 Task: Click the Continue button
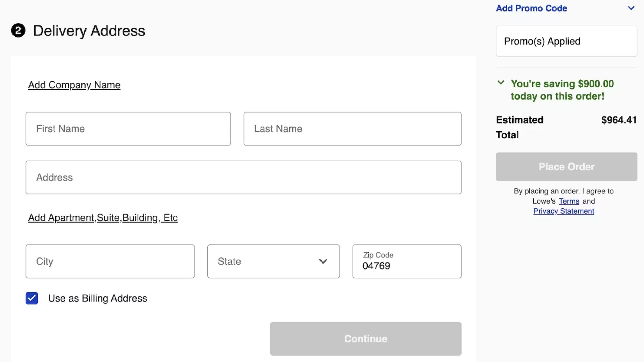click(365, 339)
